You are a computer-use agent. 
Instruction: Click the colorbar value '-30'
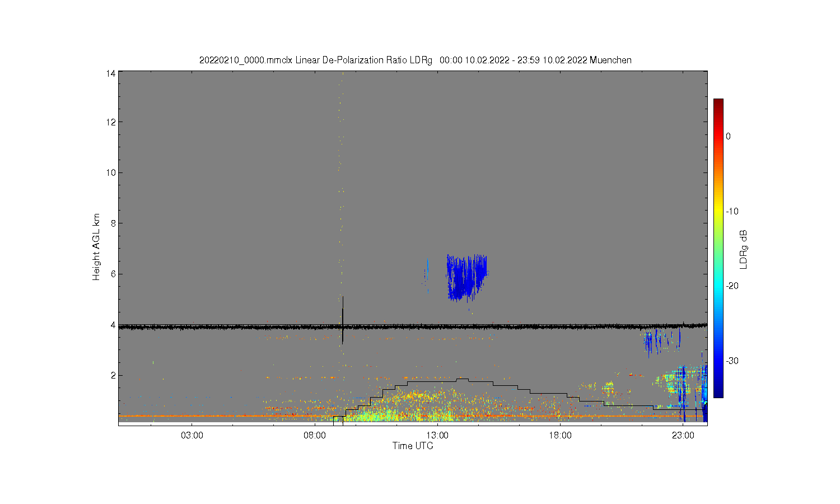tap(732, 361)
